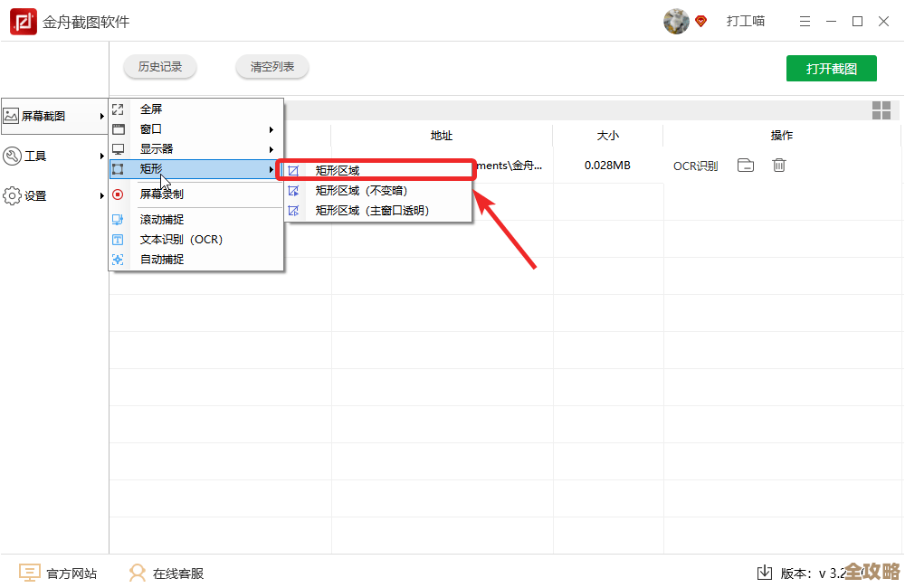Open the hamburger menu in the title bar

point(805,22)
